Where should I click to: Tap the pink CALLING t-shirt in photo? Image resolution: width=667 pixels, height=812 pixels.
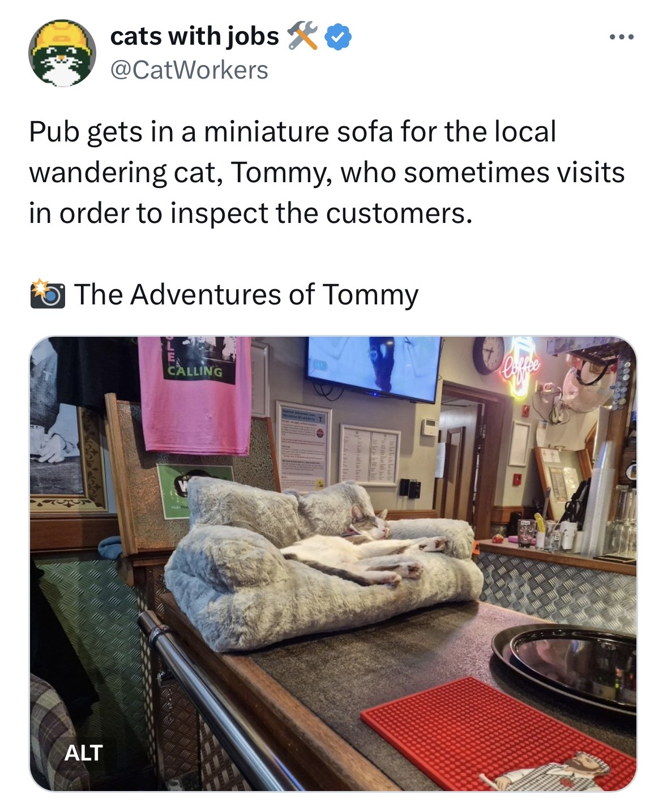click(195, 395)
